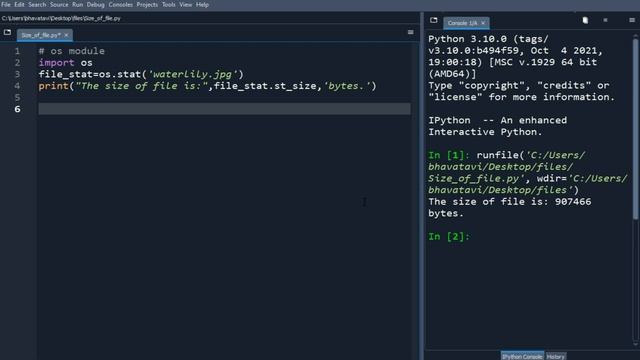Open the Source menu
The image size is (640, 360).
point(59,5)
